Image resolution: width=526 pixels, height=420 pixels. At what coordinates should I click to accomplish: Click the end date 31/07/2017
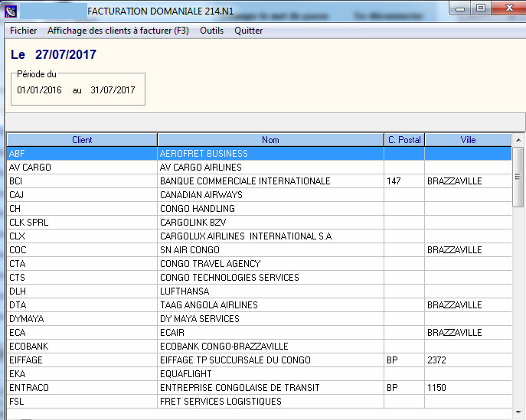(113, 90)
